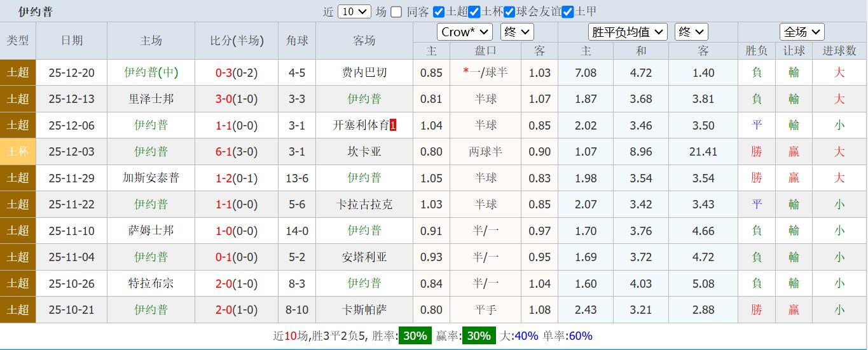Viewport: 868px width, 350px height.
Task: Click the 角球 column header
Action: click(x=297, y=41)
